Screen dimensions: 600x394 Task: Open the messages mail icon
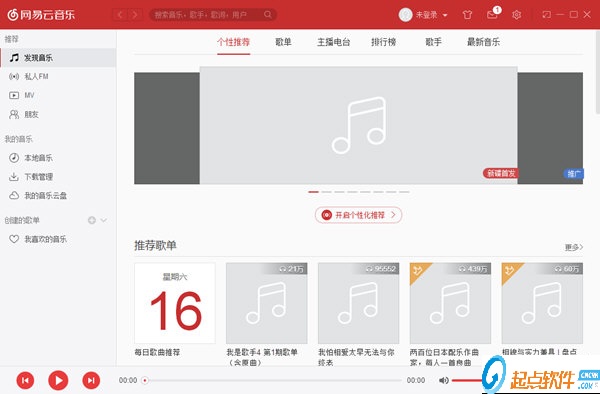[492, 15]
